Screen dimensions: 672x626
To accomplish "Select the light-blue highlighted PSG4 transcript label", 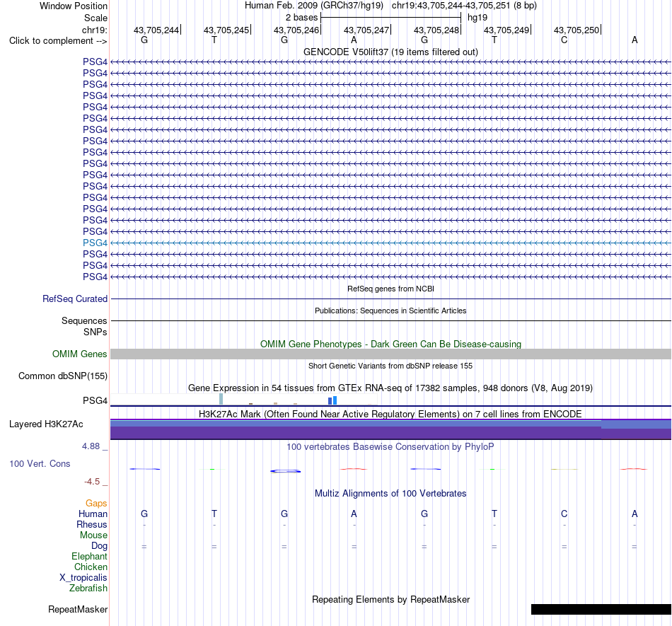I will 95,243.
